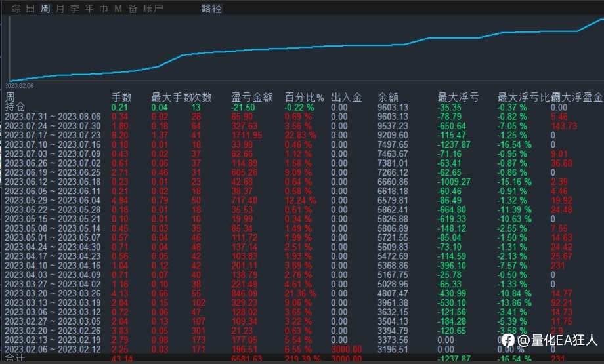Switch to the 日 (daily) tab
604x364 pixels.
tap(30, 9)
